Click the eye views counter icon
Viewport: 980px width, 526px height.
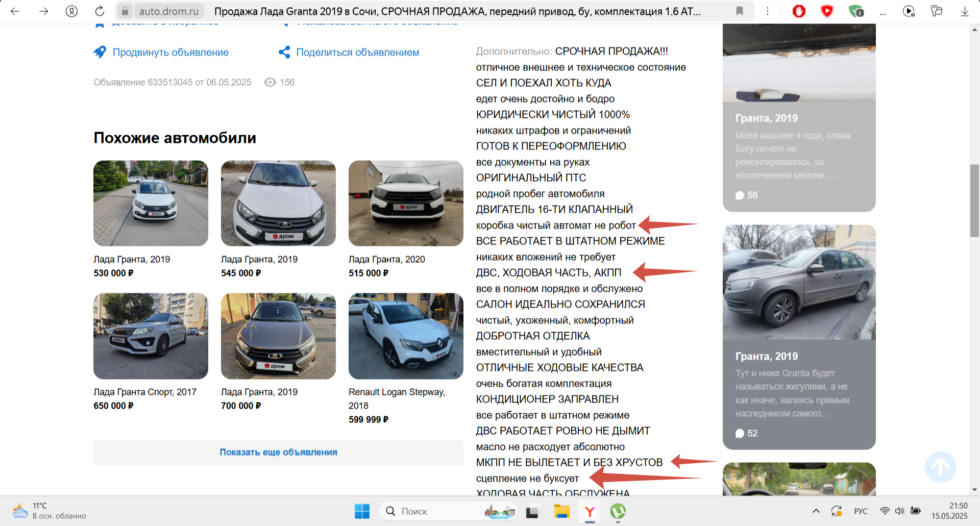pos(270,82)
